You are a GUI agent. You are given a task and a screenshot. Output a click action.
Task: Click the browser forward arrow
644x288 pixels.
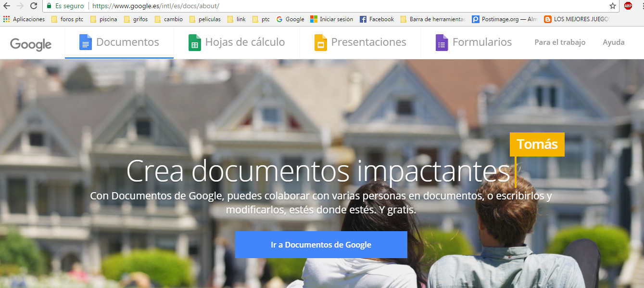point(20,6)
